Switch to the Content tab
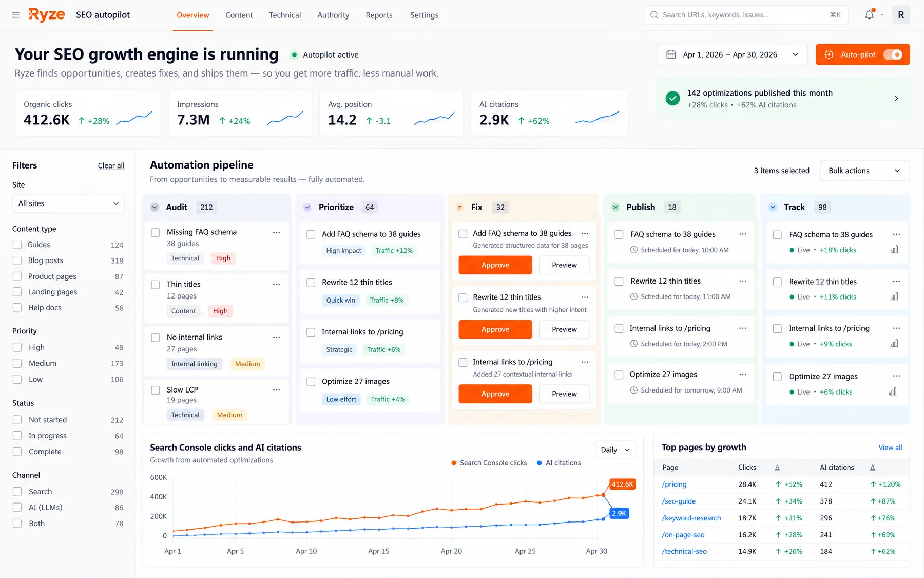The width and height of the screenshot is (924, 578). (x=239, y=15)
